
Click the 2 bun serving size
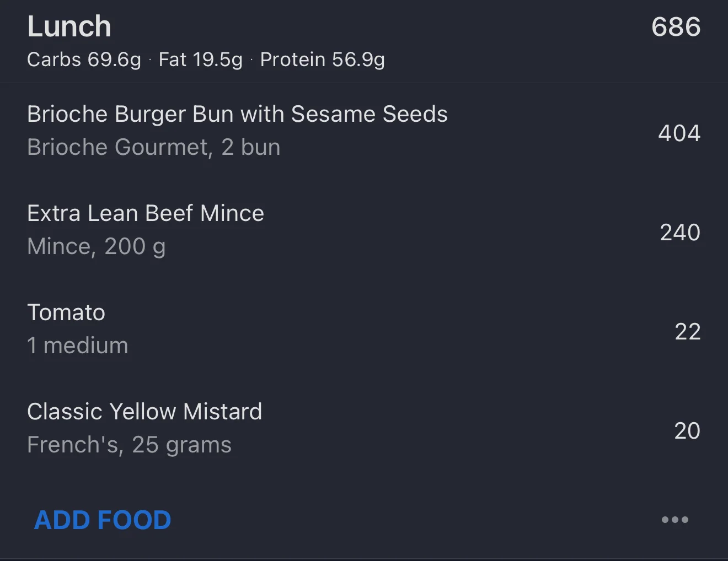pyautogui.click(x=251, y=147)
